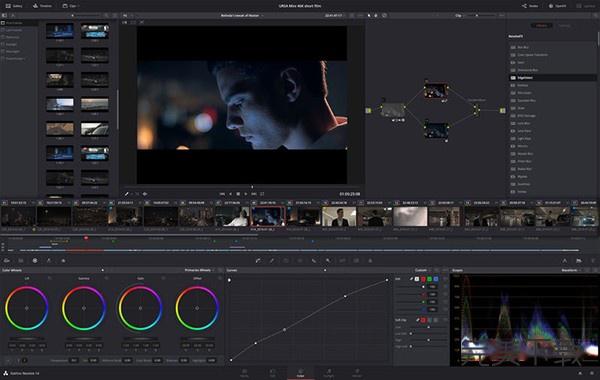
Task: Select the red-outlined clip thumbnail in timeline
Action: 268,216
